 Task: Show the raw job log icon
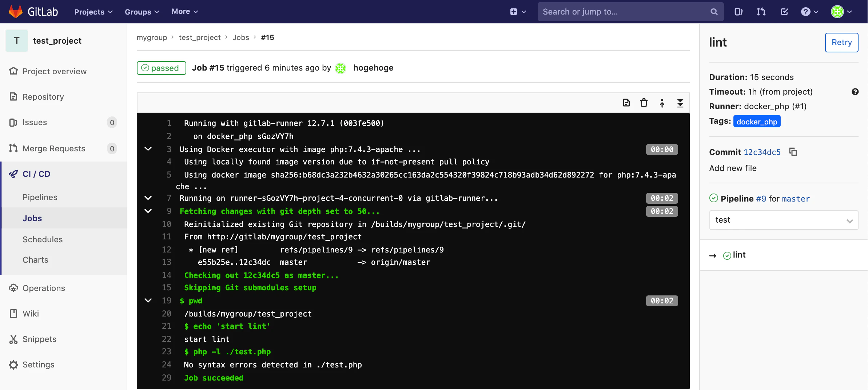point(626,103)
